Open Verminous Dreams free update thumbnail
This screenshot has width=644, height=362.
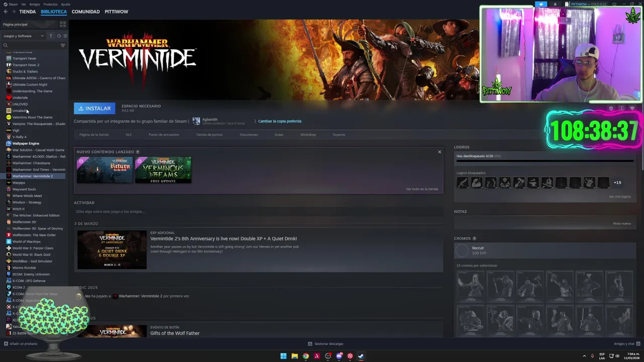(x=163, y=170)
